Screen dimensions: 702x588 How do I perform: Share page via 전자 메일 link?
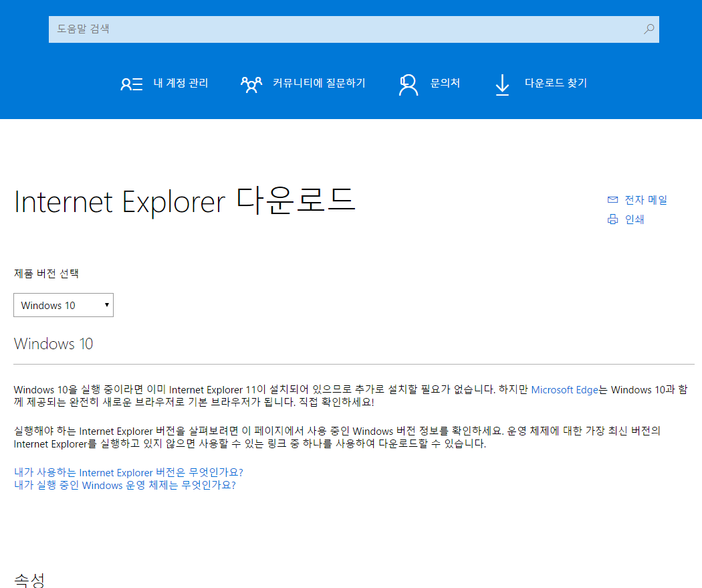point(646,200)
